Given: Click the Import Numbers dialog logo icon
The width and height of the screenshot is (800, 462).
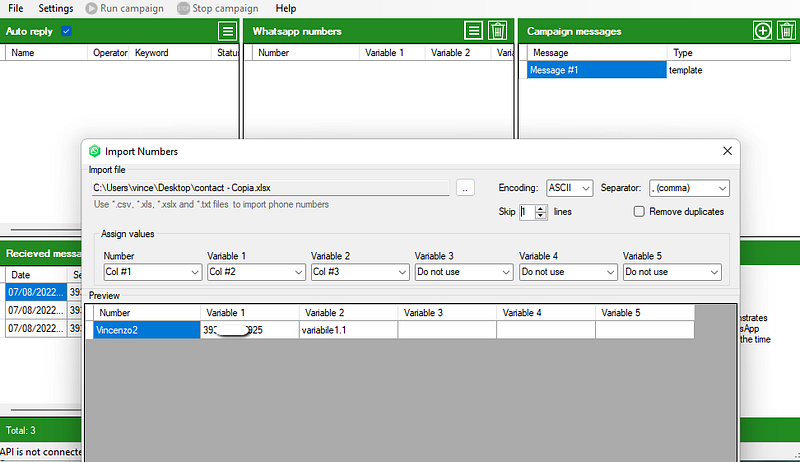Looking at the screenshot, I should 94,151.
